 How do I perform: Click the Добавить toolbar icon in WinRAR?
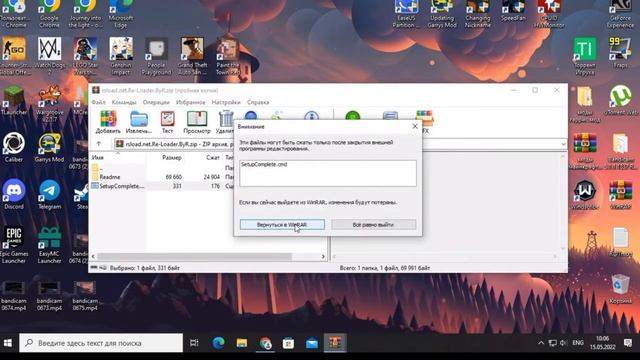pyautogui.click(x=108, y=122)
